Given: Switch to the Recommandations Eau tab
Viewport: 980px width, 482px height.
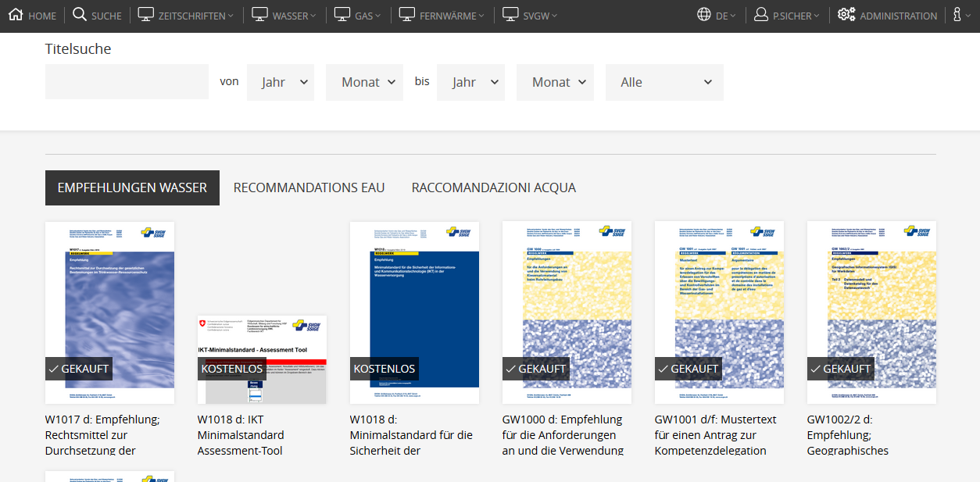Looking at the screenshot, I should (x=309, y=187).
